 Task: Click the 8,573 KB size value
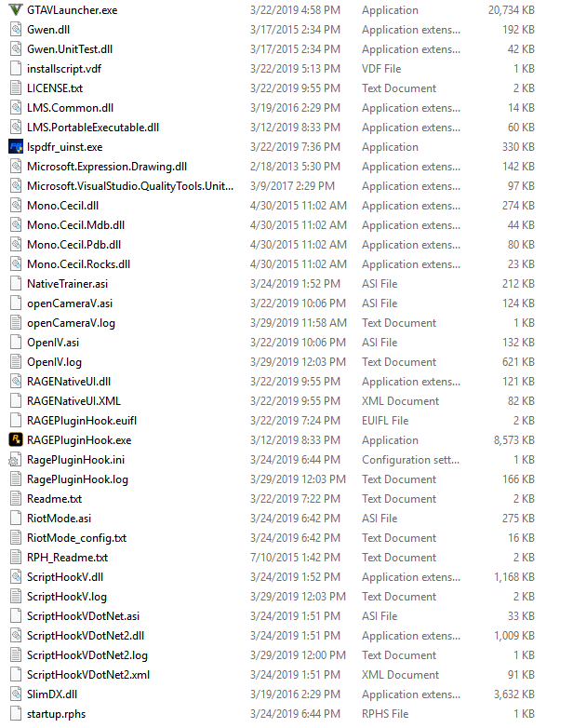click(x=514, y=440)
